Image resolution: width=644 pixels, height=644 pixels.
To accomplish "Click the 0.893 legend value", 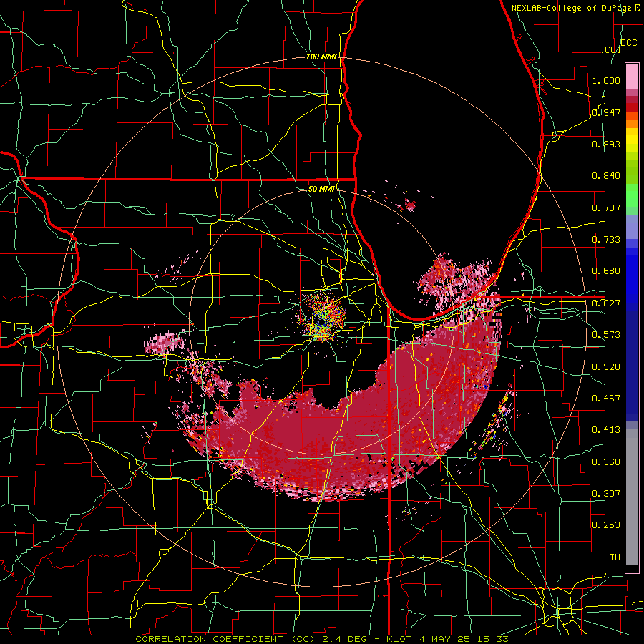I will point(606,144).
